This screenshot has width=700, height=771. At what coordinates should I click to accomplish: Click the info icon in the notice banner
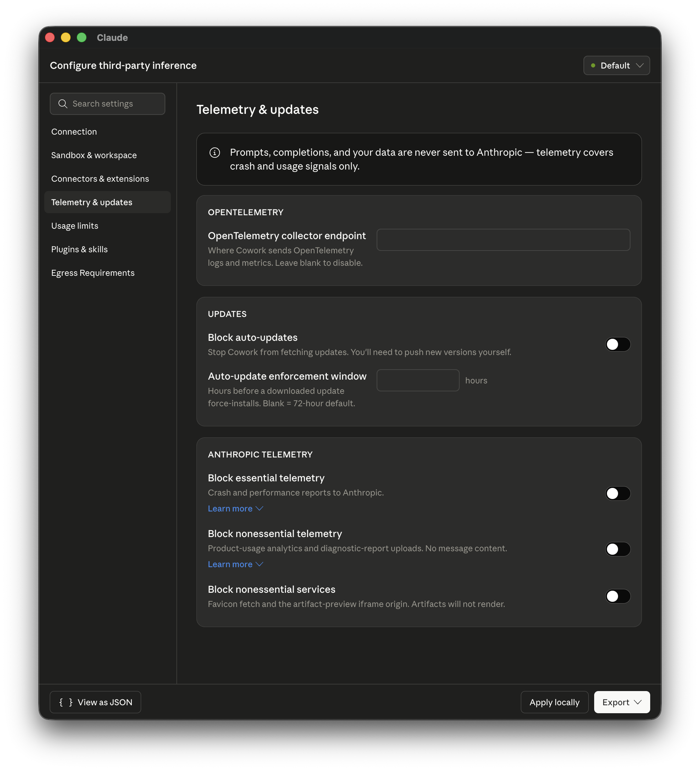(214, 153)
